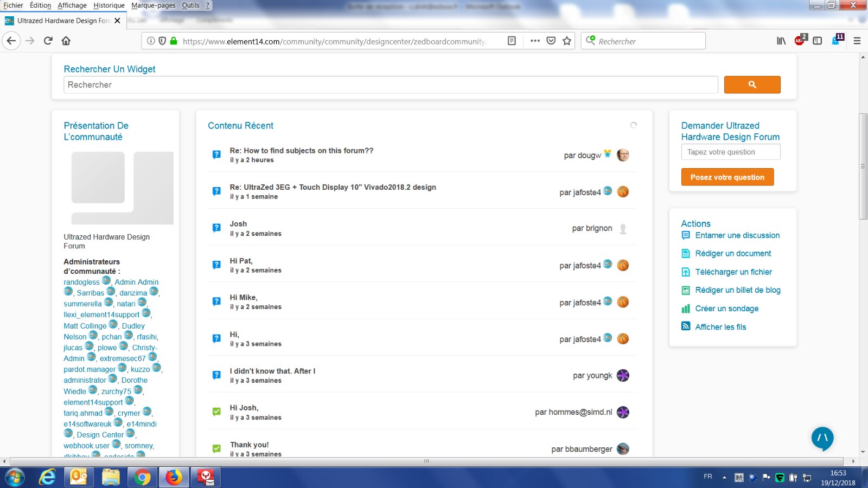868x488 pixels.
Task: Click the orange widget search button
Action: pyautogui.click(x=752, y=85)
